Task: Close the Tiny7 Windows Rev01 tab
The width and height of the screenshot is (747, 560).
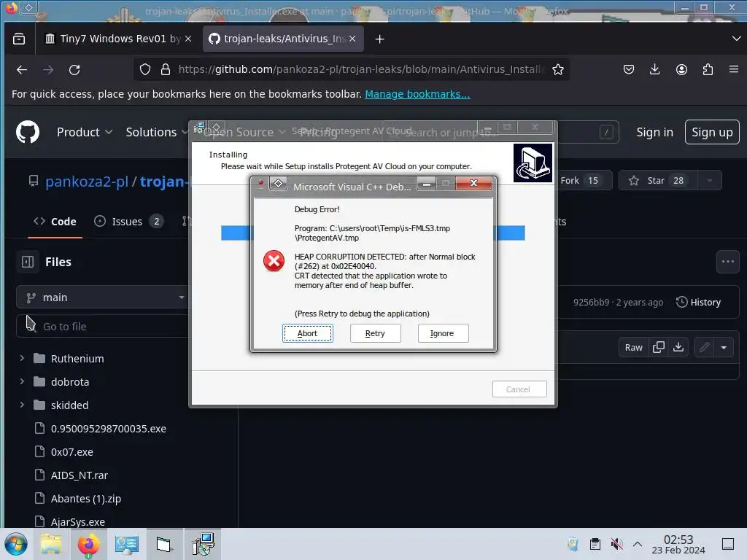Action: coord(188,39)
